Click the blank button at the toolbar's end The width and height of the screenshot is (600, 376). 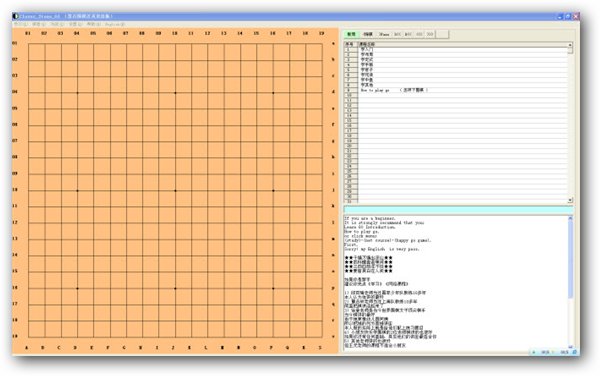point(442,34)
